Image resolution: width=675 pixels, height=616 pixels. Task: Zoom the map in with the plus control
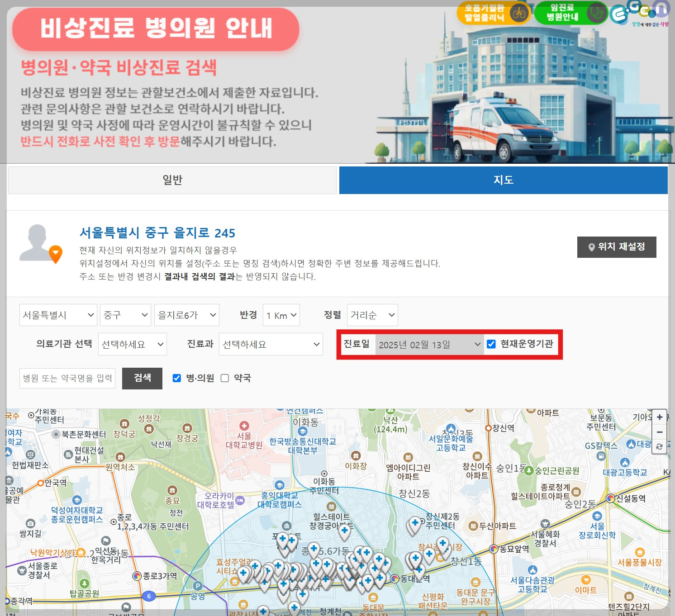(660, 417)
